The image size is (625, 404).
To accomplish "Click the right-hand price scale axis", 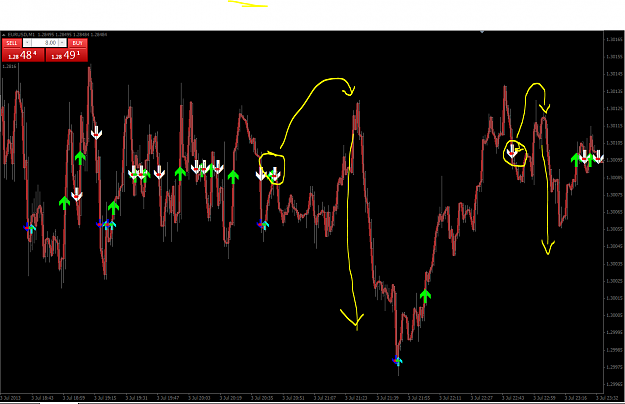I will pyautogui.click(x=614, y=212).
